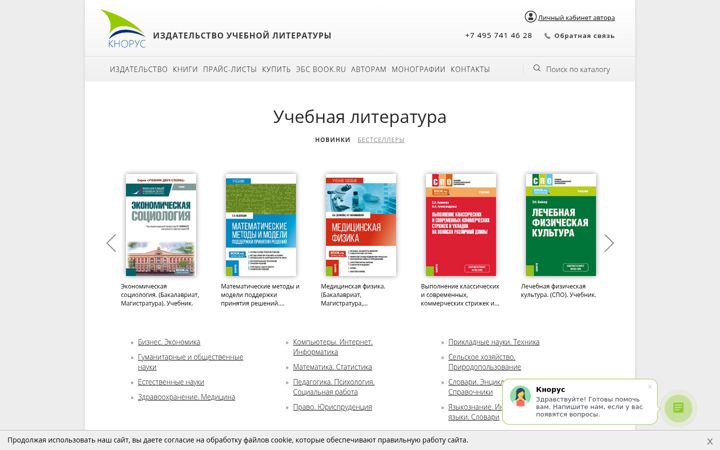The height and width of the screenshot is (450, 720).
Task: Click the Медицинская физика title text
Action: click(353, 295)
